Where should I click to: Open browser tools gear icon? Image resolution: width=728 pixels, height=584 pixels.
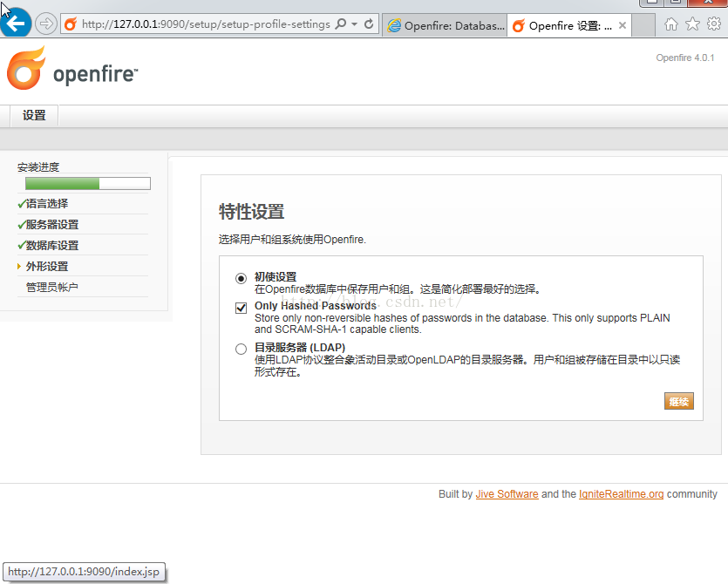click(713, 24)
